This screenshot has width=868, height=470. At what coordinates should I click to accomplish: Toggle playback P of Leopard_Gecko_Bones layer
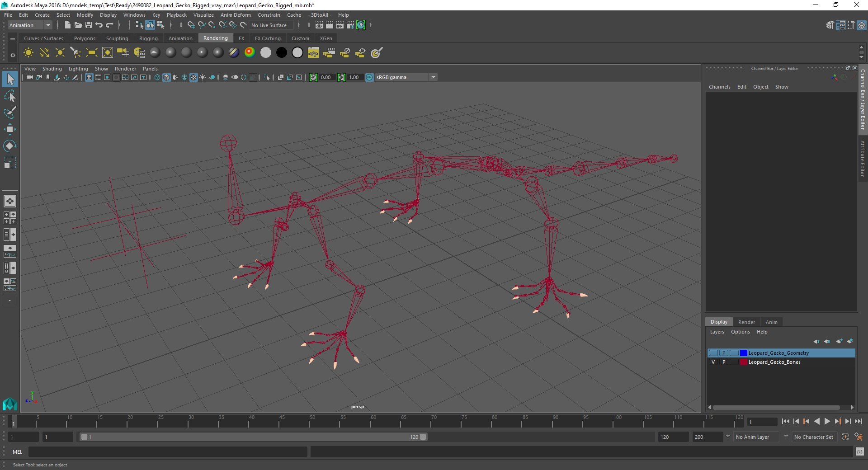(724, 362)
